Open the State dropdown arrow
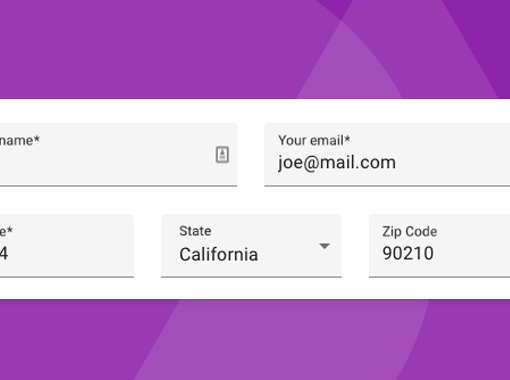Viewport: 510px width, 380px height. coord(324,246)
